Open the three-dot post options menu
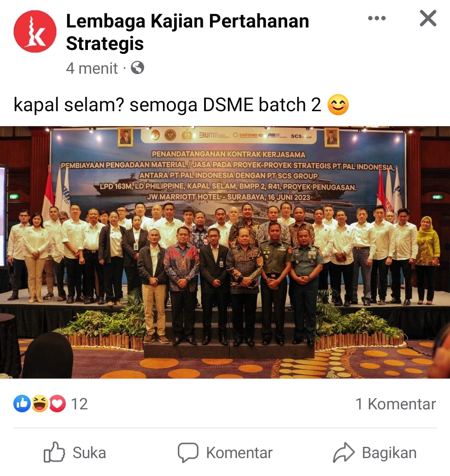The width and height of the screenshot is (450, 476). (x=377, y=18)
